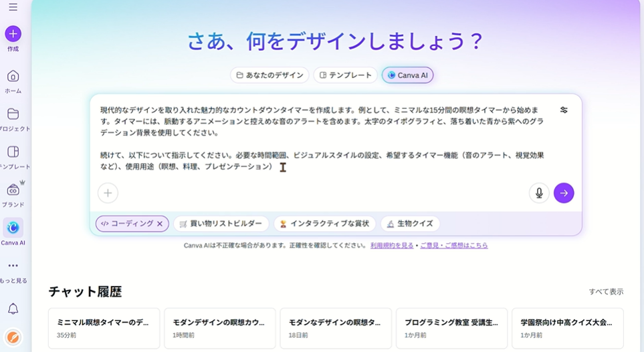Open chat モダンデザインの瞑想カウ… card
The height and width of the screenshot is (352, 644).
220,329
